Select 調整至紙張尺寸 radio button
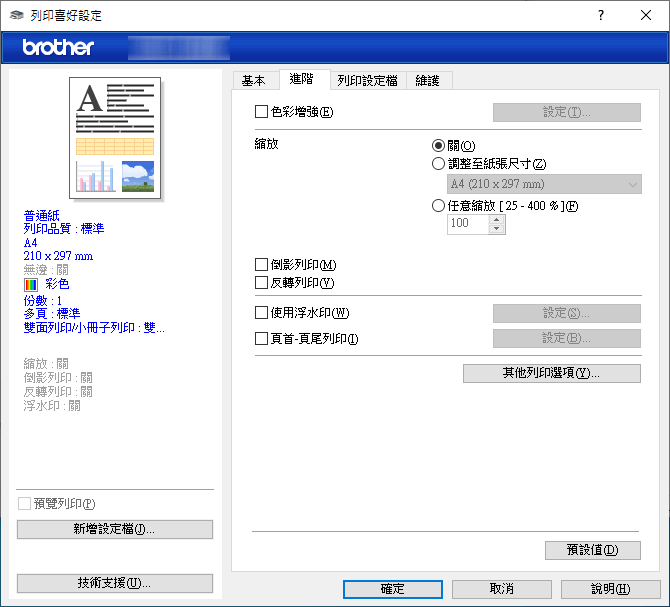 coord(438,164)
